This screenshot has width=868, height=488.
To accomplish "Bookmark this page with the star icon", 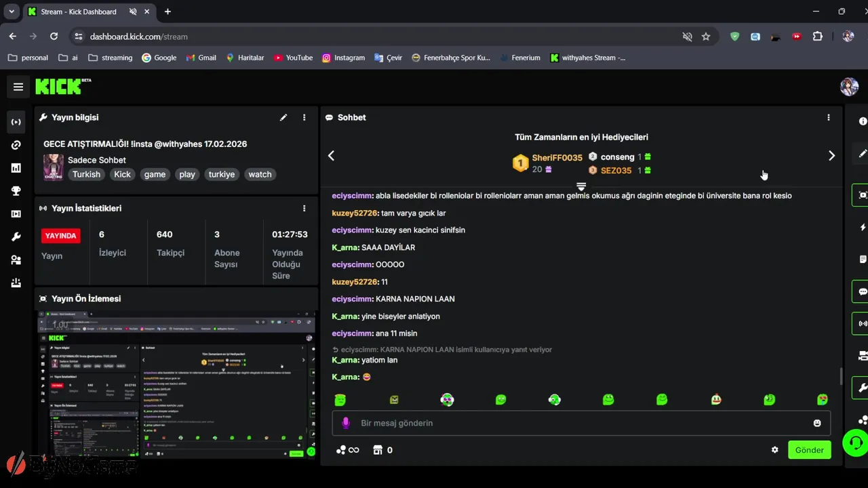I will (706, 37).
